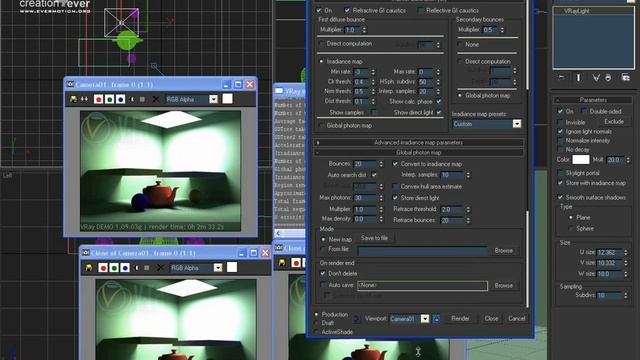Select New map mode radio button
The height and width of the screenshot is (360, 640).
pos(323,240)
